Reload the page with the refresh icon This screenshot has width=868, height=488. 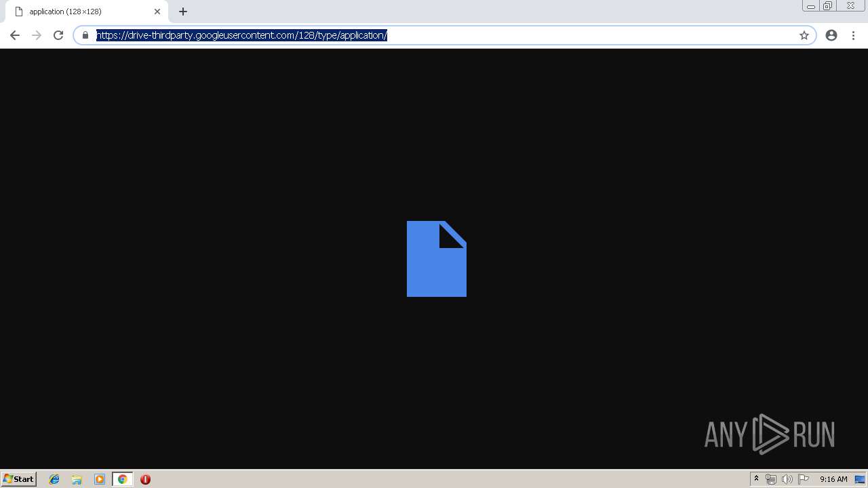(58, 35)
